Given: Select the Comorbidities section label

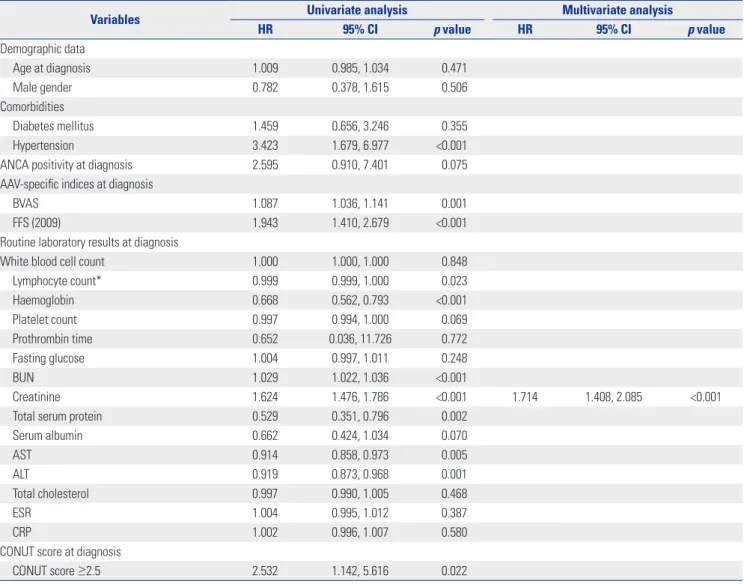Looking at the screenshot, I should [32, 107].
